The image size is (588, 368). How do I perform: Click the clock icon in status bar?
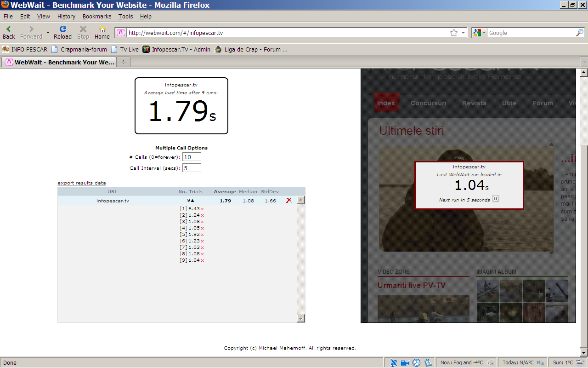tap(416, 362)
